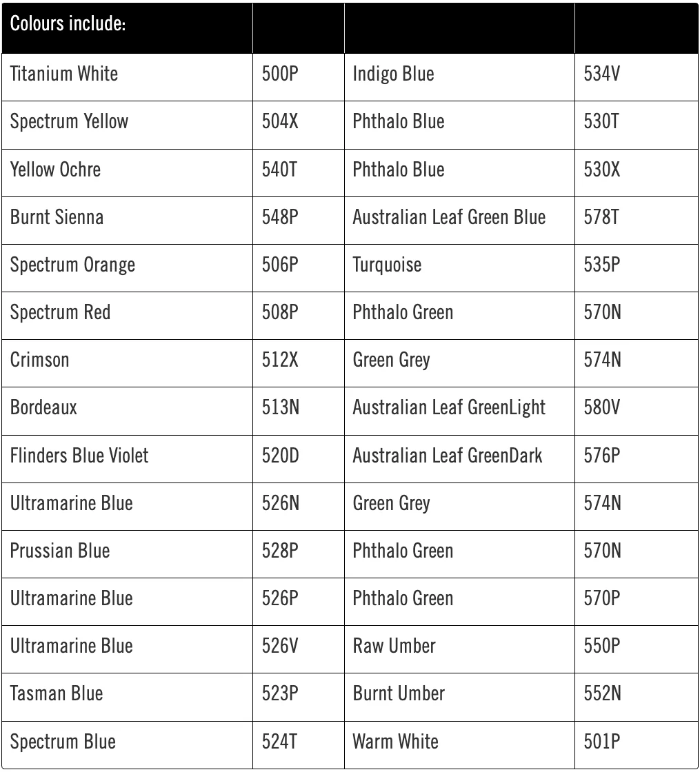The width and height of the screenshot is (700, 772).
Task: Select the Crimson colour cell
Action: (x=39, y=360)
